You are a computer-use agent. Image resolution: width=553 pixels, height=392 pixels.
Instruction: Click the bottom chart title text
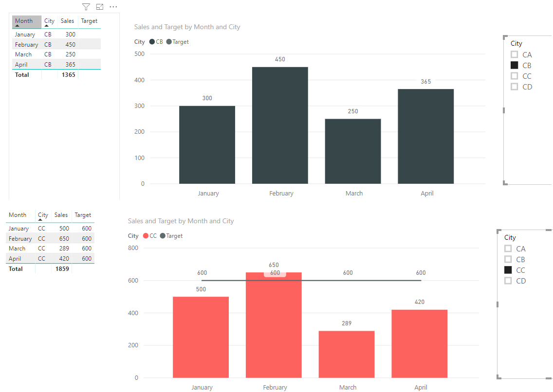[181, 221]
